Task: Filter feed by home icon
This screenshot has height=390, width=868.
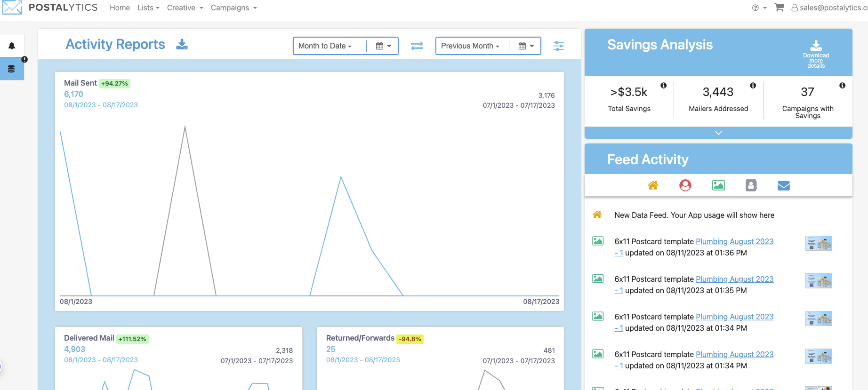Action: 653,185
